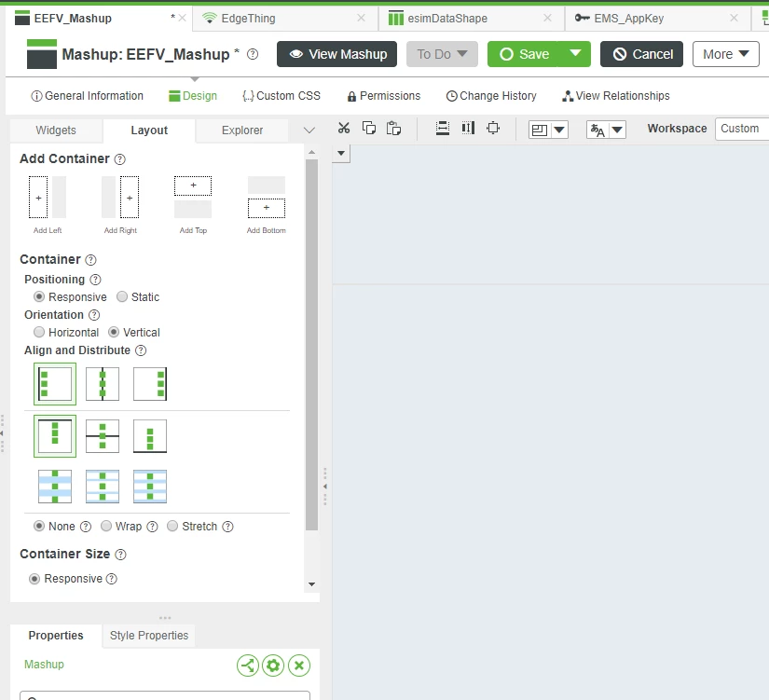Add a container on the right
Image resolution: width=769 pixels, height=700 pixels.
(120, 204)
